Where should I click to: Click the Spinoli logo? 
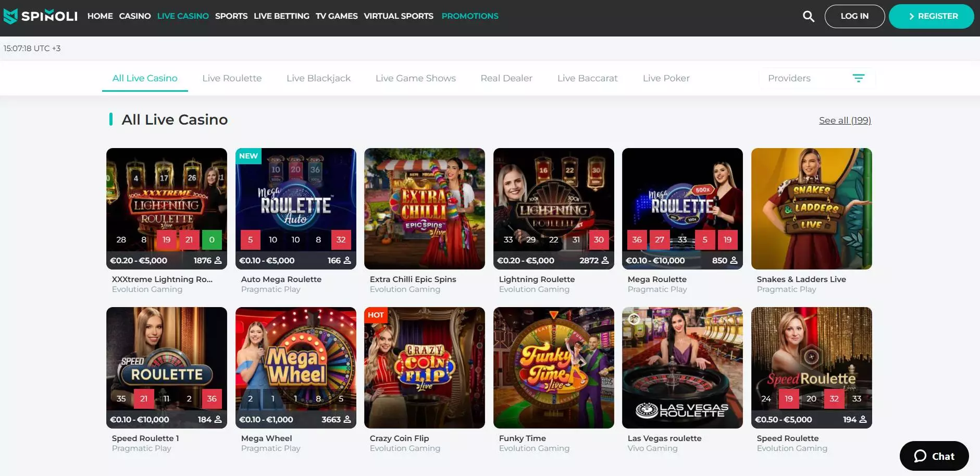coord(40,16)
